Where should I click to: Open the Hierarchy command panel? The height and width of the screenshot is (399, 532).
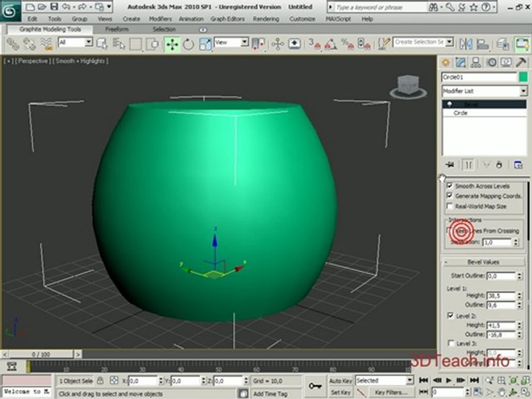(x=475, y=63)
